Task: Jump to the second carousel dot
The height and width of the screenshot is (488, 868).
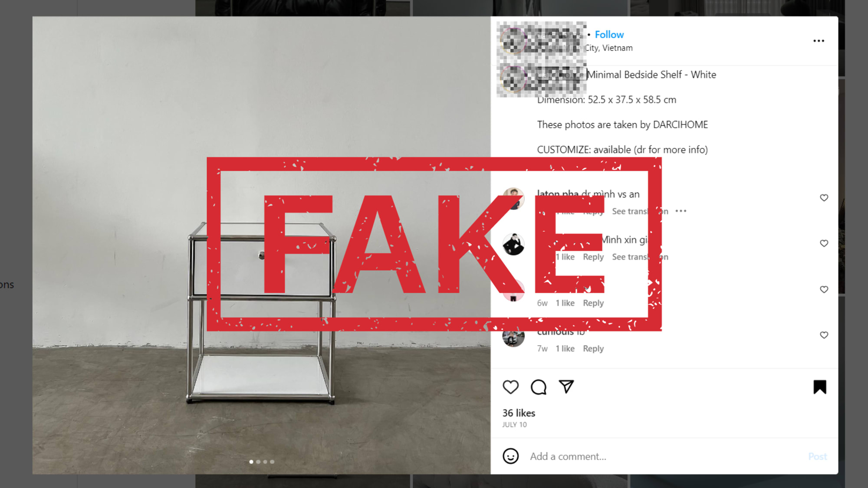Action: (x=258, y=462)
